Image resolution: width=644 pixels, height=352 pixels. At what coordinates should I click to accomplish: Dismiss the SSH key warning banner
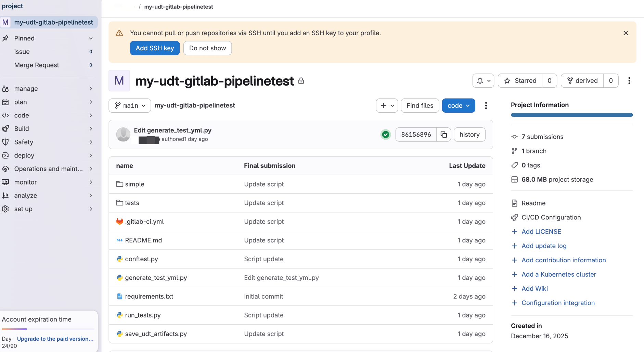tap(626, 33)
